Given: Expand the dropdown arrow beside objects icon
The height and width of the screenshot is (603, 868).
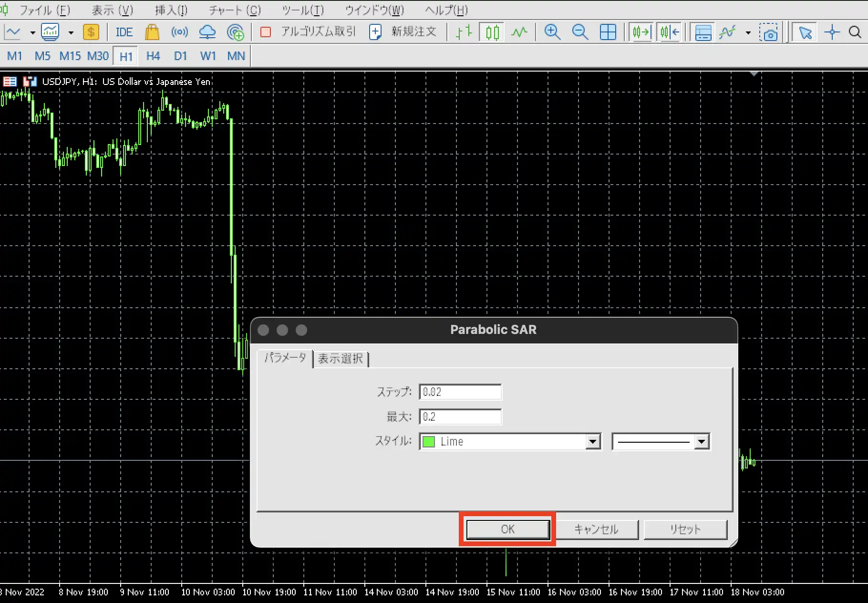Looking at the screenshot, I should tap(748, 32).
